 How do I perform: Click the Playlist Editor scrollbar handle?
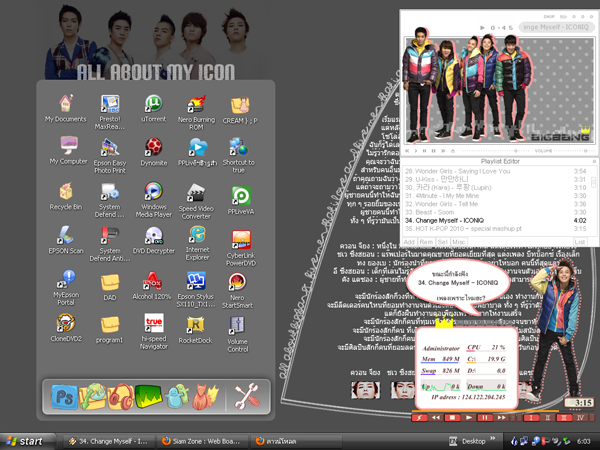pos(593,182)
